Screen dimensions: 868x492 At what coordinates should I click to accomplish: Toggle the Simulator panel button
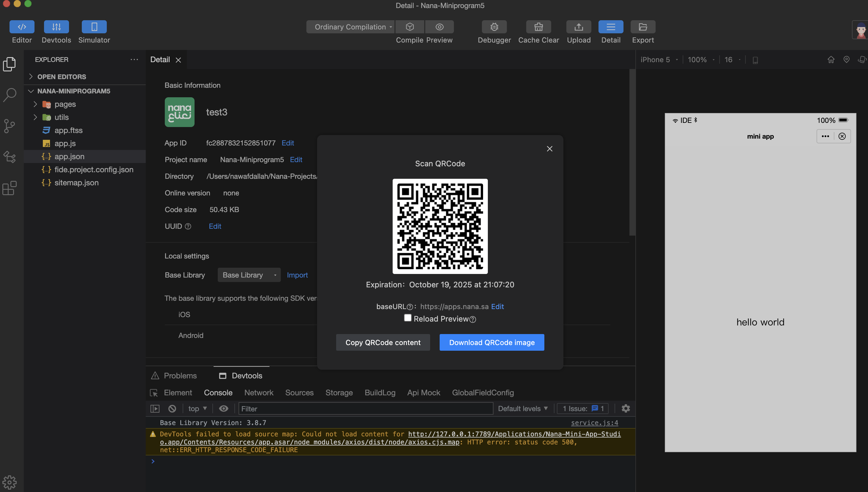click(x=94, y=27)
